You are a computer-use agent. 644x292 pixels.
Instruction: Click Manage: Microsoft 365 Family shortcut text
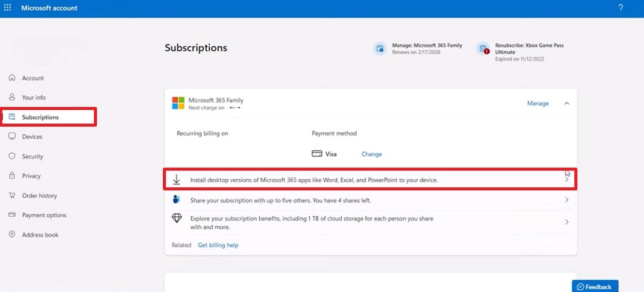pos(427,46)
